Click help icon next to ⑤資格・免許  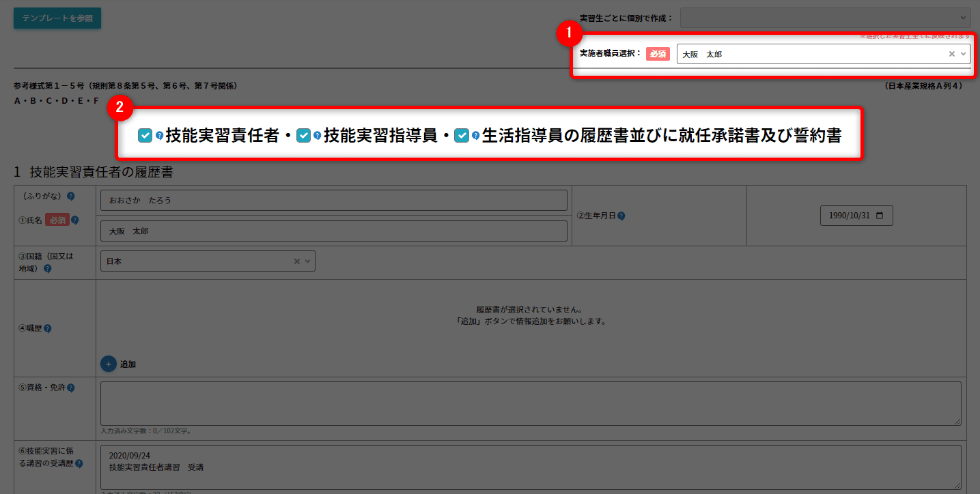71,388
